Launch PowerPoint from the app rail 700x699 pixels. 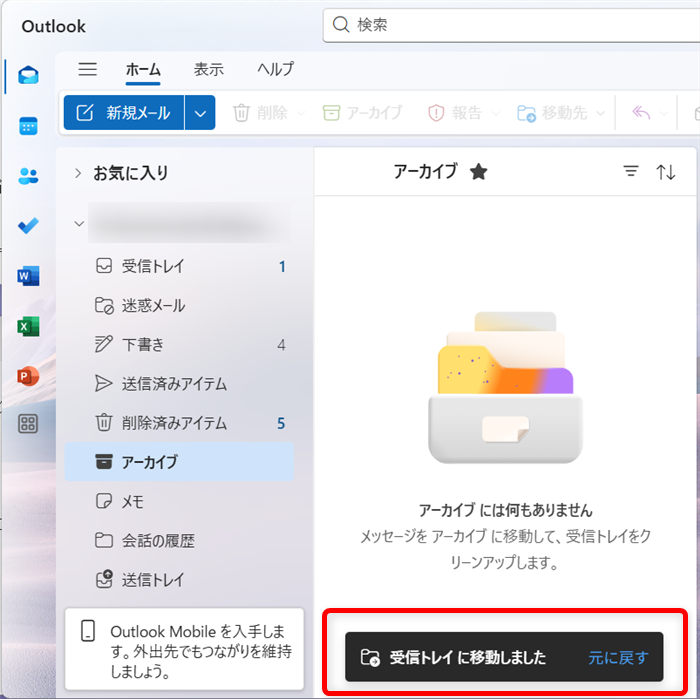pyautogui.click(x=28, y=376)
